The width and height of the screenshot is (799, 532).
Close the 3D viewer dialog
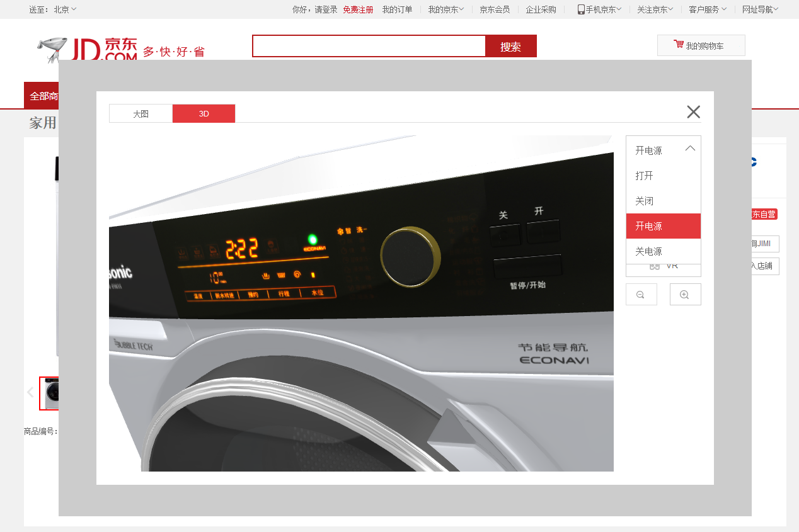coord(693,112)
